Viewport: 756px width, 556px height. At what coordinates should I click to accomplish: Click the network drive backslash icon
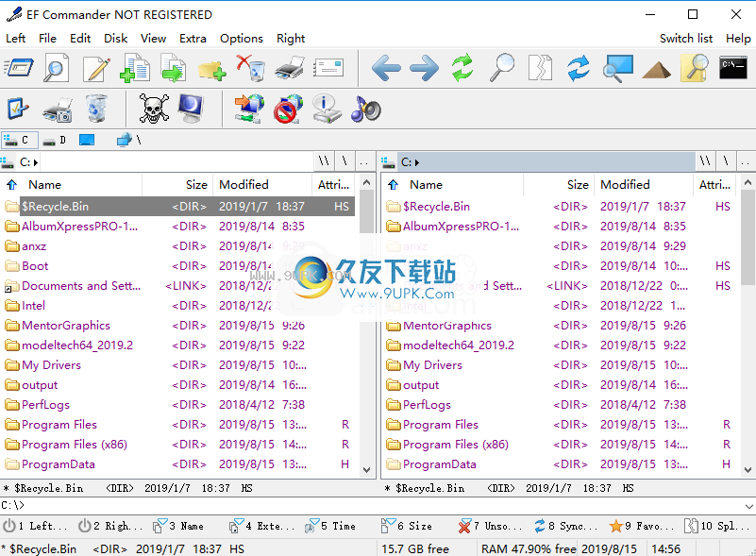click(x=128, y=141)
